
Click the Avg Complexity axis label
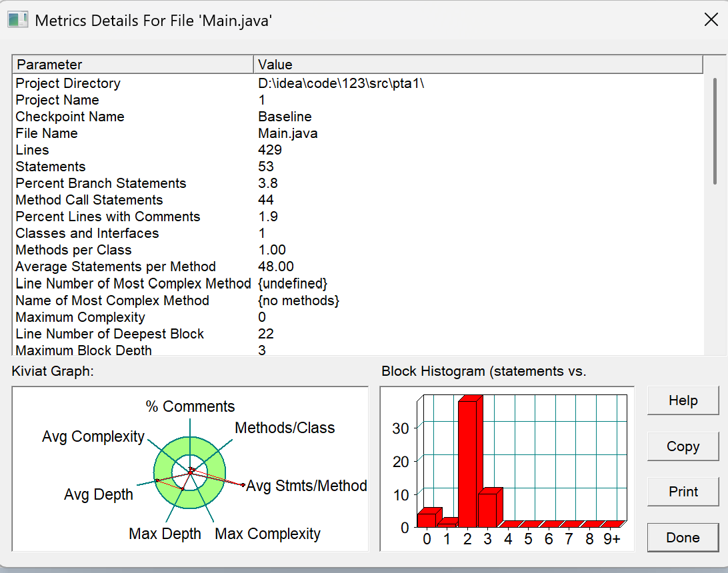click(x=93, y=436)
